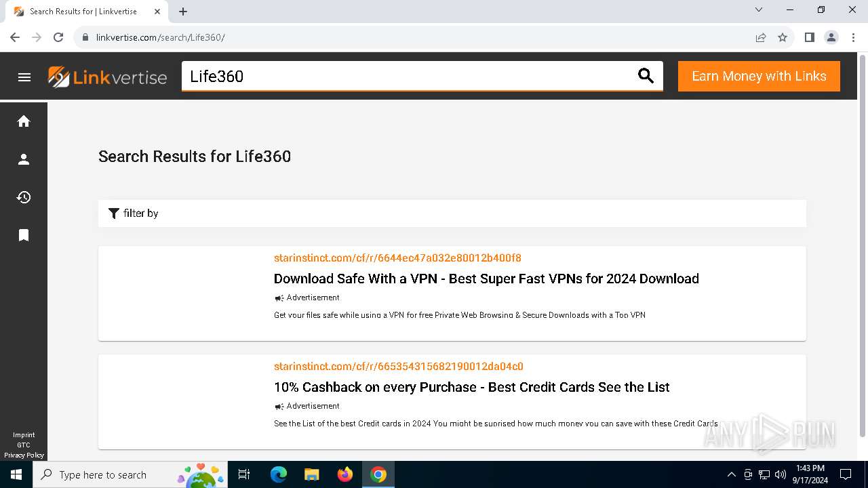868x488 pixels.
Task: Click the Chrome icon on the taskbar
Action: coord(378,474)
